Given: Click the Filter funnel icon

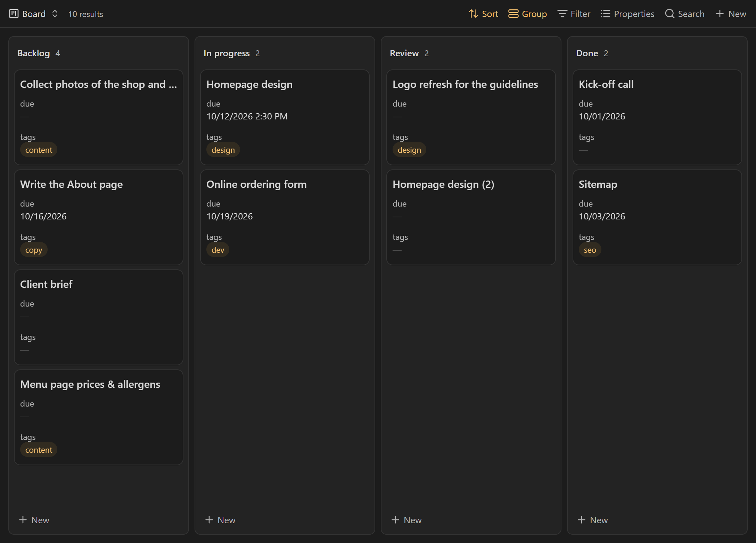Looking at the screenshot, I should 562,14.
